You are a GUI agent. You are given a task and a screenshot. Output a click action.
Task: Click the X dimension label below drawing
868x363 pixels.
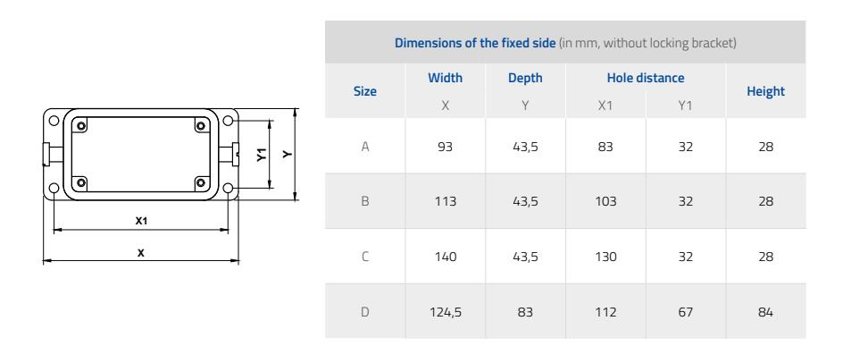(141, 253)
